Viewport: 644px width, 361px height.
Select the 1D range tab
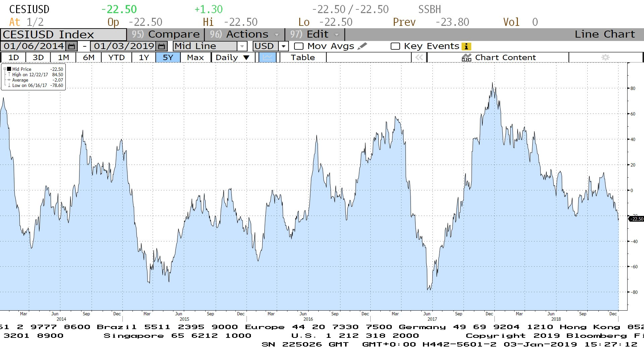[13, 57]
